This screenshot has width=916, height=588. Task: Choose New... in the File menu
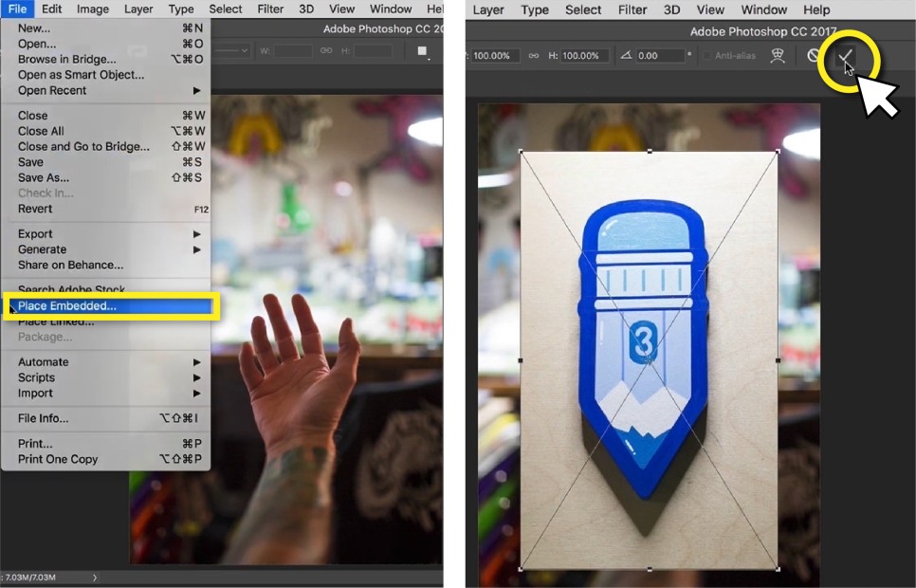pos(106,28)
